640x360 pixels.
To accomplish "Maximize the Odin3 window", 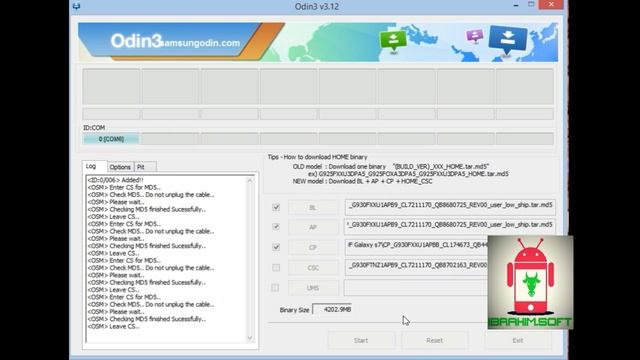I will pos(531,4).
